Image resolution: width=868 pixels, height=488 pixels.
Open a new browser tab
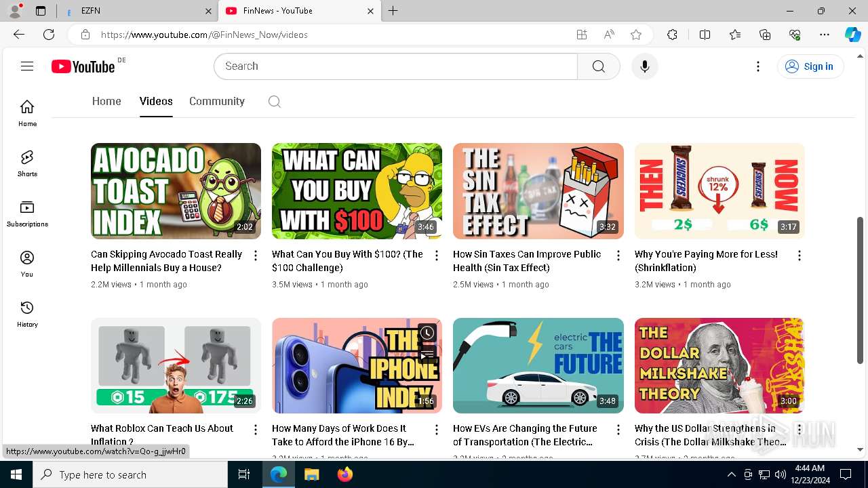click(393, 11)
